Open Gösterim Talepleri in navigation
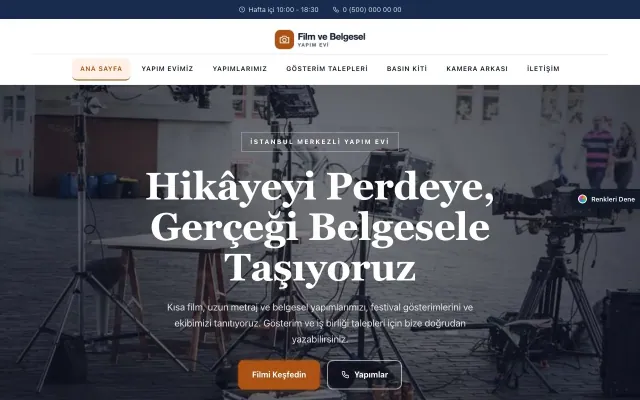640x400 pixels. (x=327, y=69)
